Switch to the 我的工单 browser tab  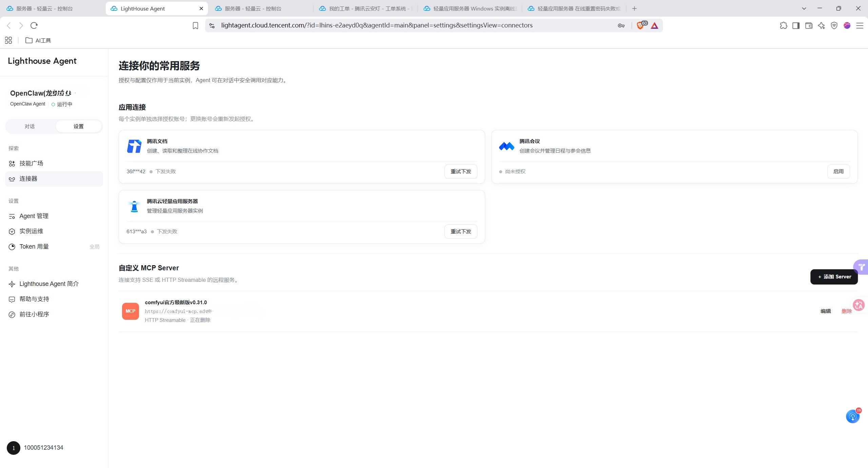pos(366,8)
